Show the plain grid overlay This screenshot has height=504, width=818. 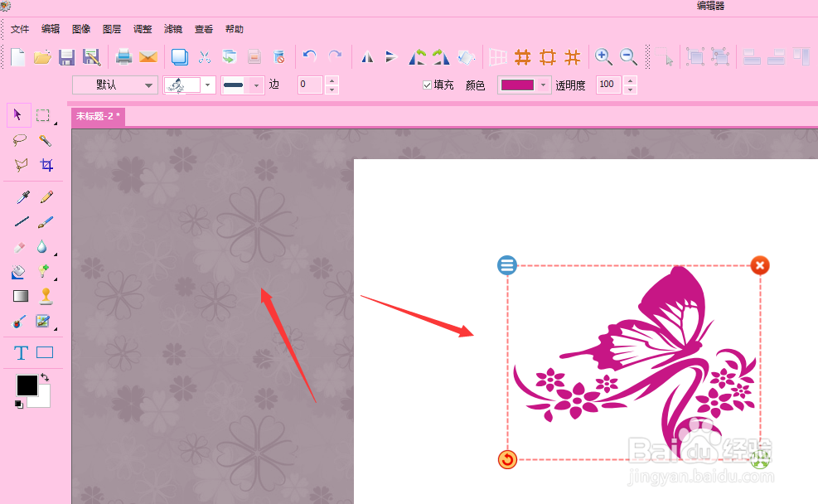coord(498,57)
